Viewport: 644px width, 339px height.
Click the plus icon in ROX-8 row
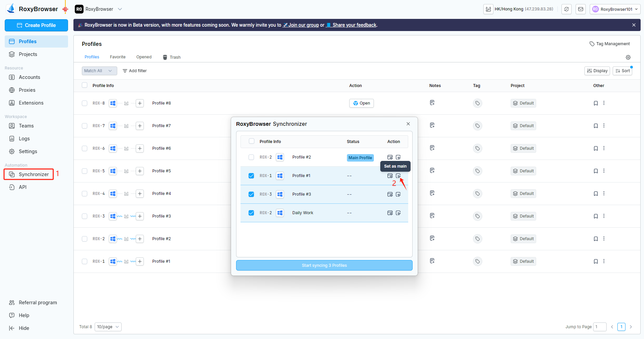click(x=140, y=103)
